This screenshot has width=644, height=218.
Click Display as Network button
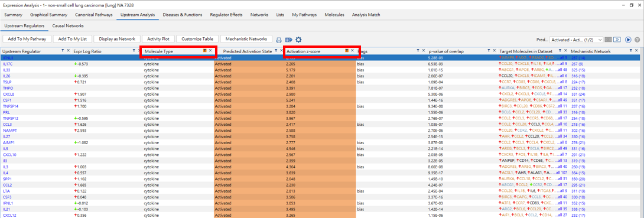click(x=117, y=39)
